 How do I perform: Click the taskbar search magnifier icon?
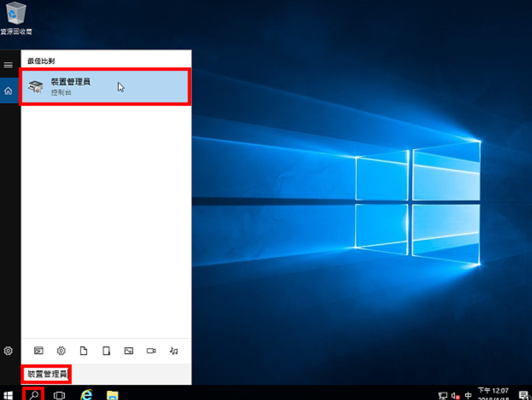(x=34, y=395)
